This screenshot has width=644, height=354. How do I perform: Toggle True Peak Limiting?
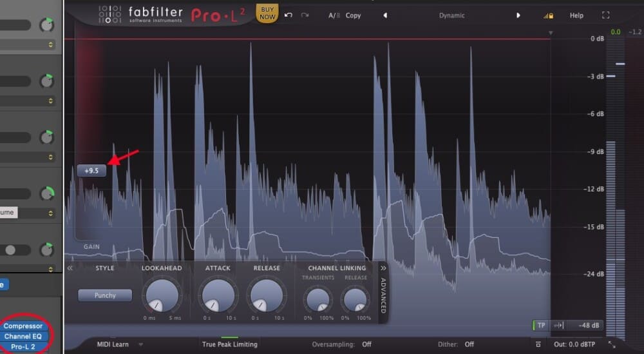230,344
